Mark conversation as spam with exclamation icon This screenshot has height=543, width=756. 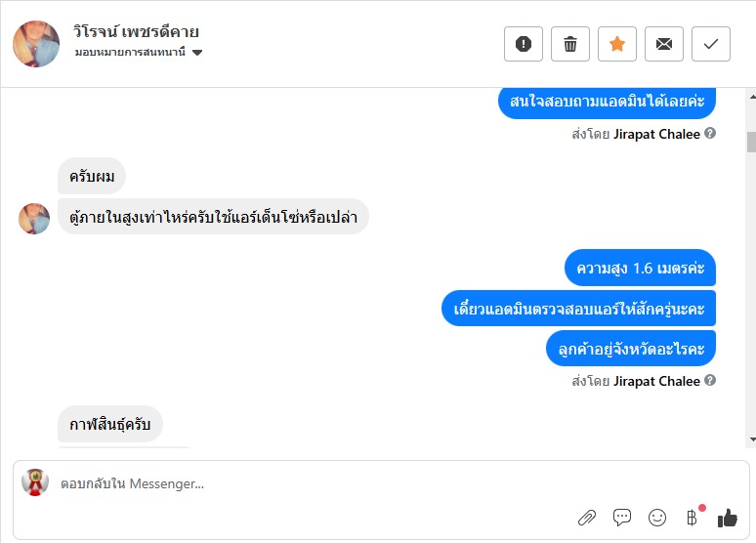tap(524, 44)
